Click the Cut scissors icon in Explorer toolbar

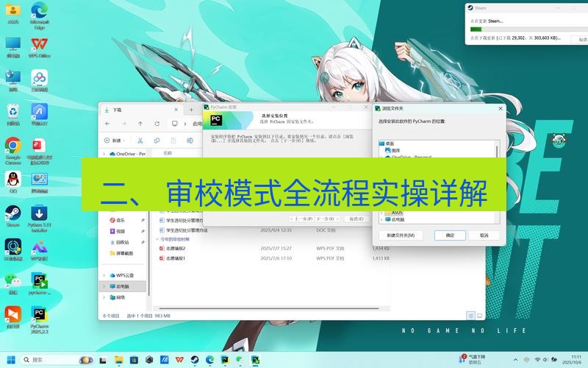140,141
